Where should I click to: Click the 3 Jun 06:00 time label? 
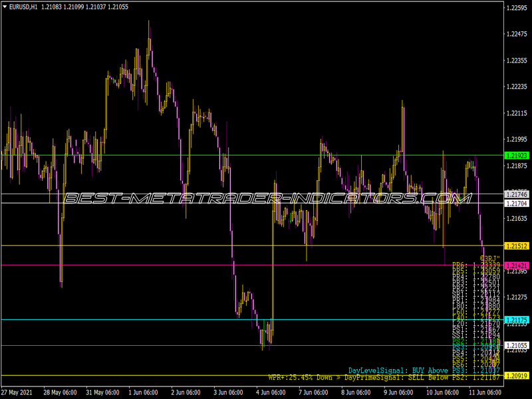coord(228,392)
